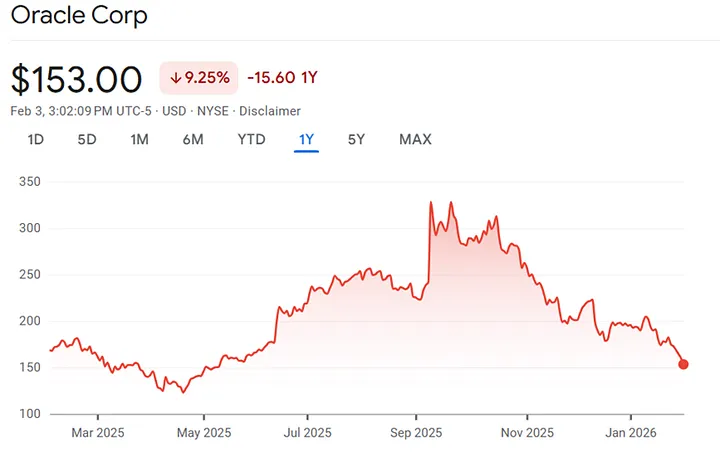Click the $153.00 stock price
Screen dimensions: 720x457
tap(79, 78)
